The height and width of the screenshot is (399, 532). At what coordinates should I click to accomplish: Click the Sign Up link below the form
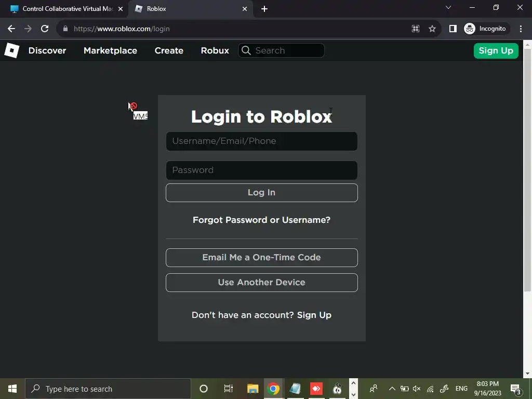tap(314, 315)
